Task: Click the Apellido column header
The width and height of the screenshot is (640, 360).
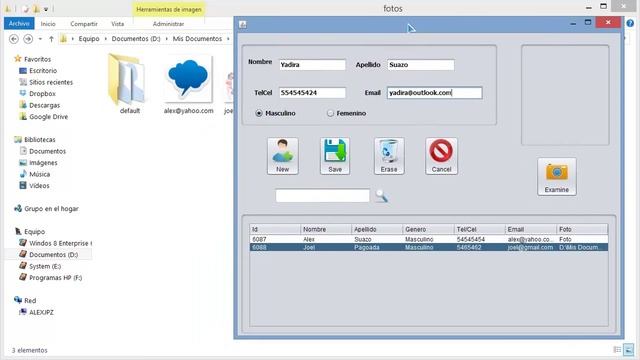Action: [x=377, y=229]
